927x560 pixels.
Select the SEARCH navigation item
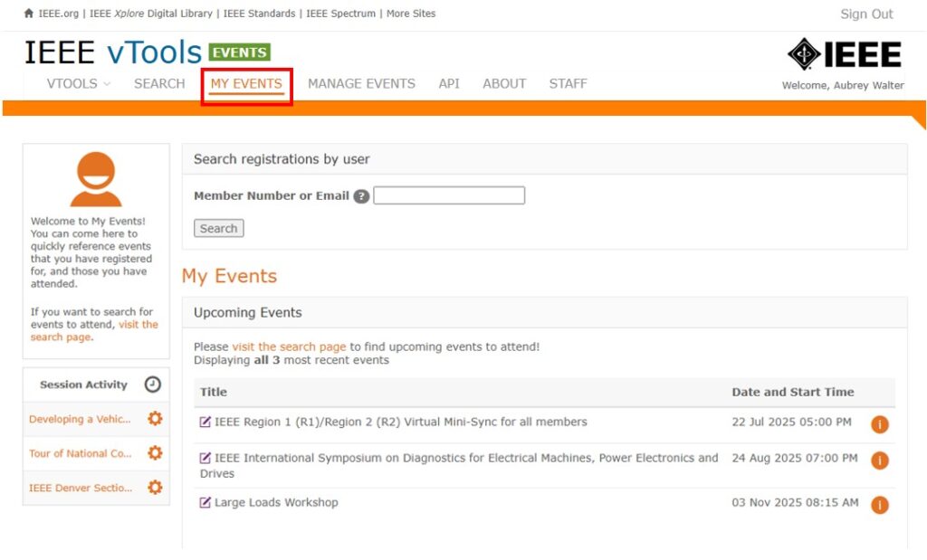pyautogui.click(x=159, y=84)
